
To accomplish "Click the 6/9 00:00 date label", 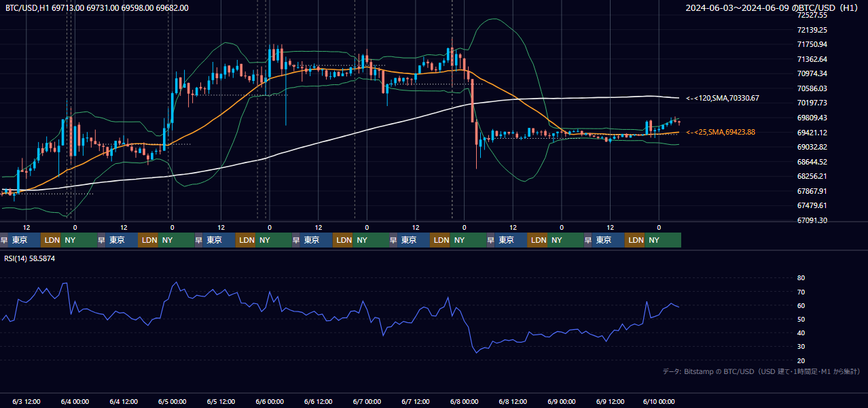I will pyautogui.click(x=562, y=401).
